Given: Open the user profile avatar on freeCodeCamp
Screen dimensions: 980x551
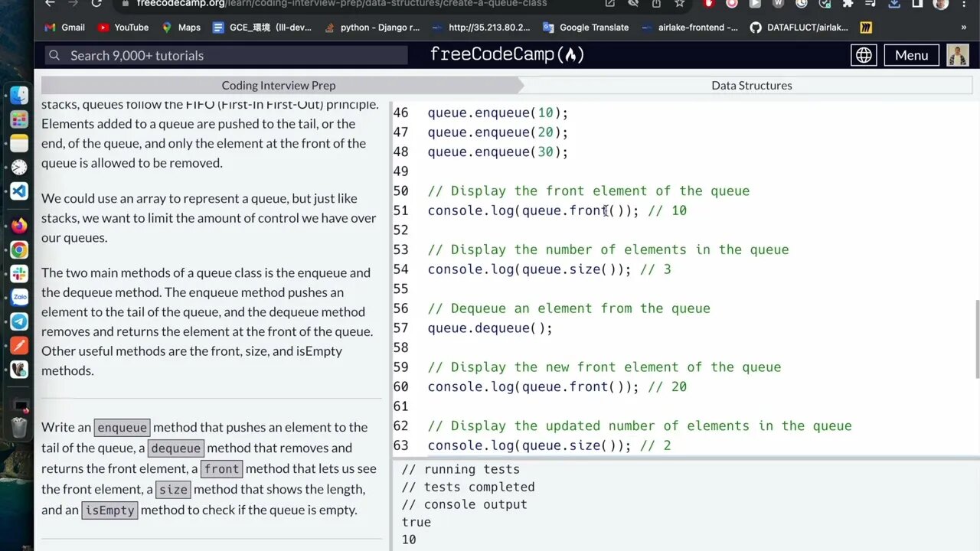Looking at the screenshot, I should [958, 55].
